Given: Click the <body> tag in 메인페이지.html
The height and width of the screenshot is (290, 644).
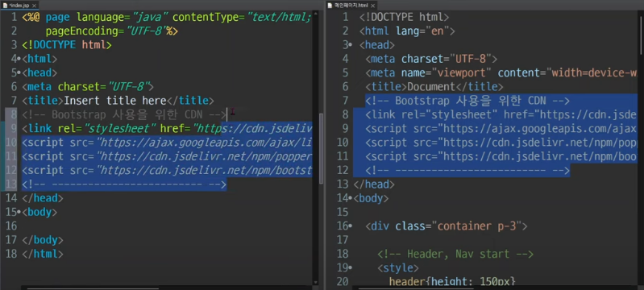Looking at the screenshot, I should pyautogui.click(x=371, y=199).
